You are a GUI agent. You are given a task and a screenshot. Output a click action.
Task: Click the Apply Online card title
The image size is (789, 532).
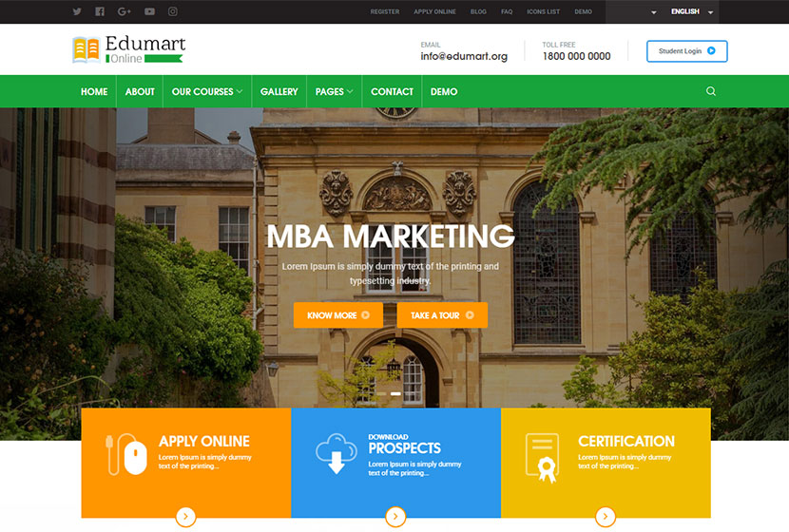coord(204,441)
